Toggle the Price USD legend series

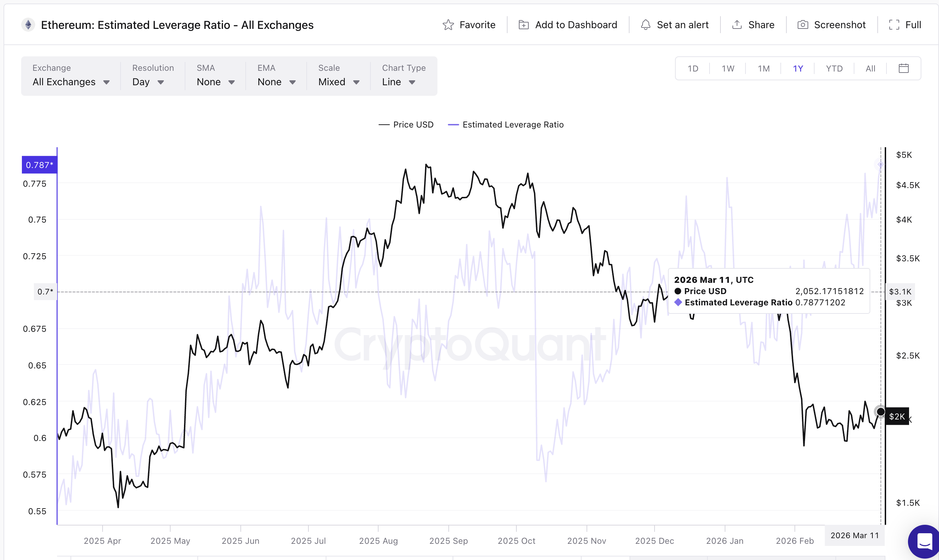[406, 125]
